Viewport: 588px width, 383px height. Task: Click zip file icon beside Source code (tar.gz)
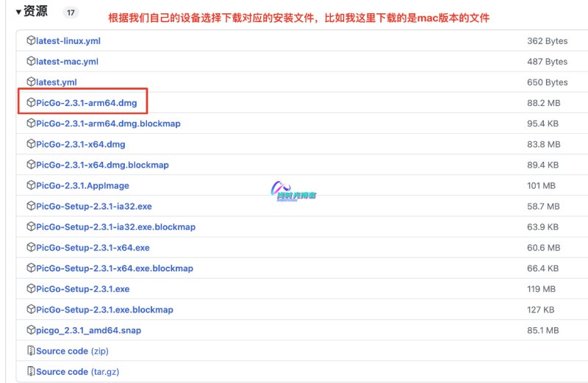pyautogui.click(x=31, y=371)
